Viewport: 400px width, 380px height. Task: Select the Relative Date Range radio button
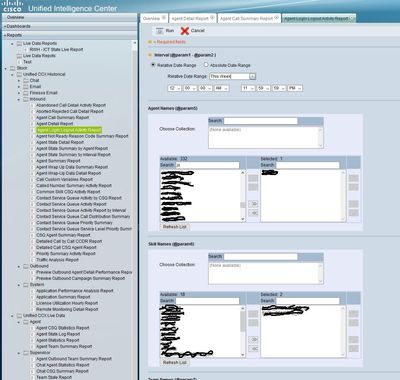click(x=153, y=65)
